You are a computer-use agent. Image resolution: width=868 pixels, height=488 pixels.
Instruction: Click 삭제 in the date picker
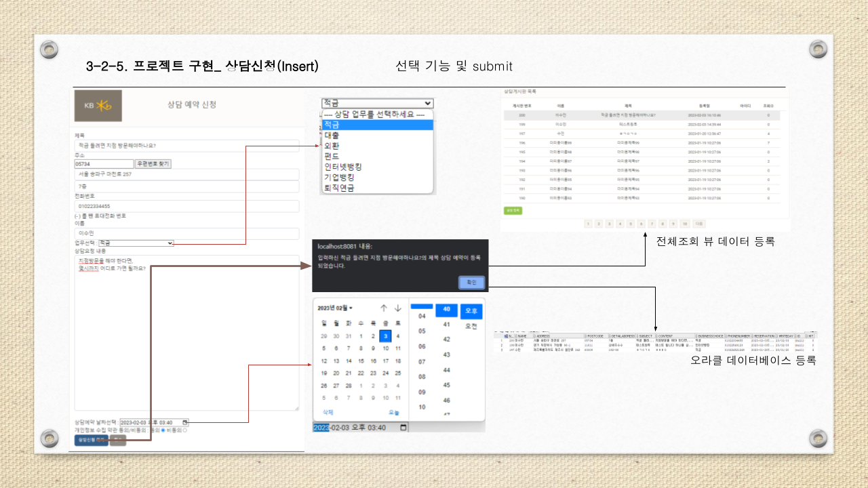328,411
